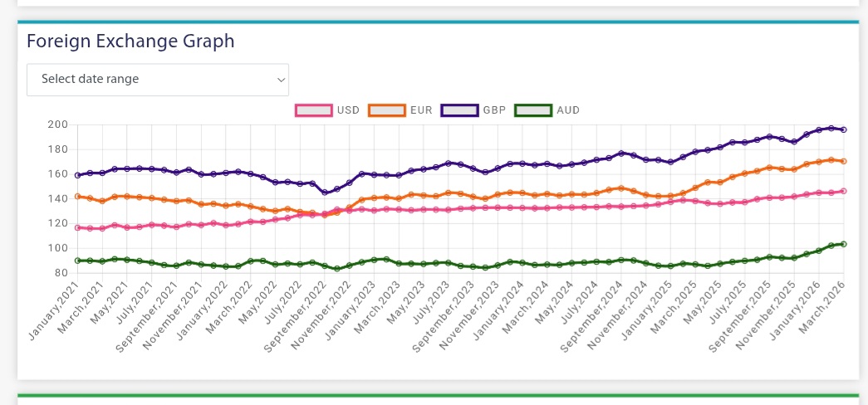
Task: Hide the AUD series via its legend label
Action: 568,110
